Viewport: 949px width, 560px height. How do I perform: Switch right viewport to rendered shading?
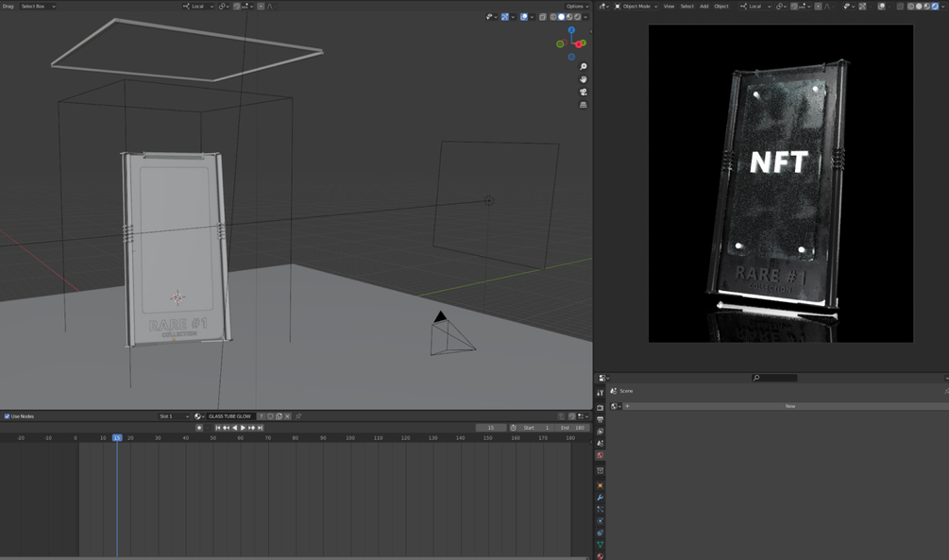(x=935, y=6)
